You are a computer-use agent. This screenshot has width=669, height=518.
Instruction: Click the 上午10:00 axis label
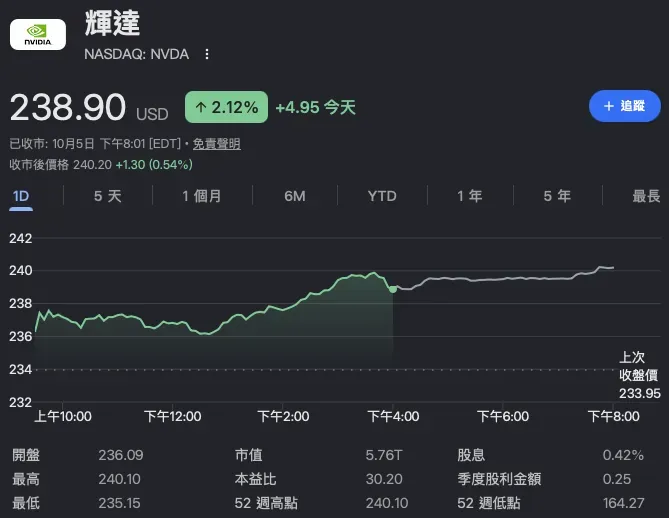click(63, 416)
